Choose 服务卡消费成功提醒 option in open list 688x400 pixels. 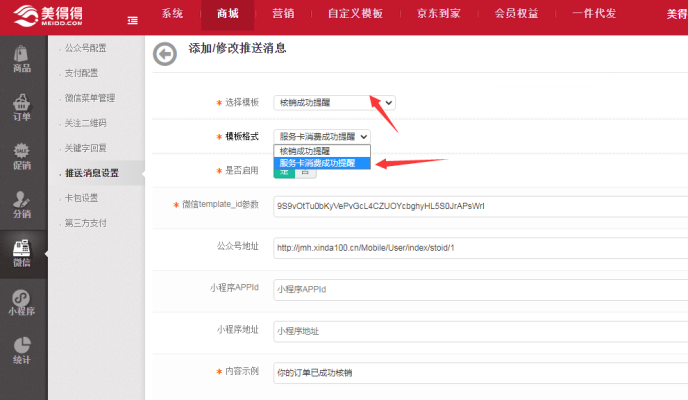point(322,163)
